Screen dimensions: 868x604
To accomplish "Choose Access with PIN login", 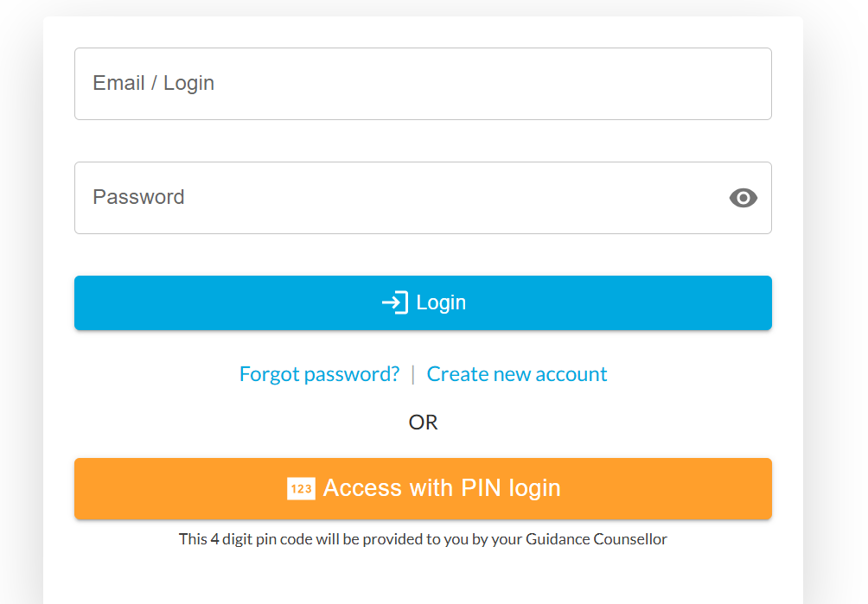I will tap(423, 489).
